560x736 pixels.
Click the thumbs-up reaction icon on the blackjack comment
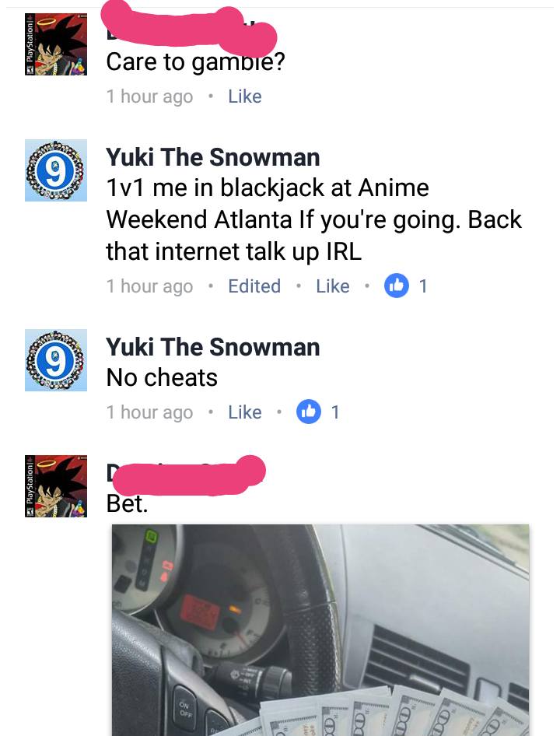pyautogui.click(x=396, y=286)
